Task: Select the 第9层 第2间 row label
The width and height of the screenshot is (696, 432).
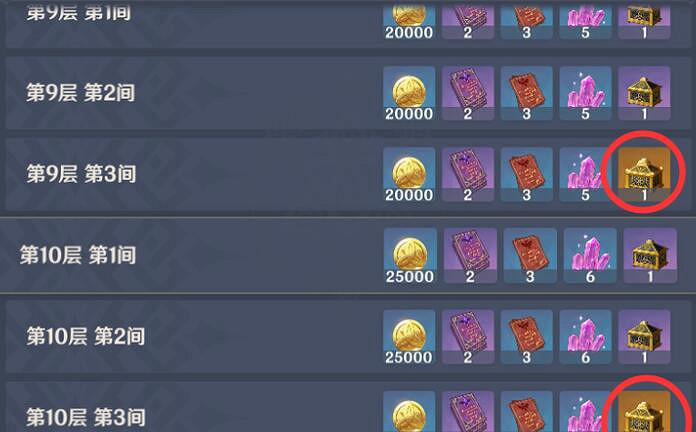Action: coord(80,93)
